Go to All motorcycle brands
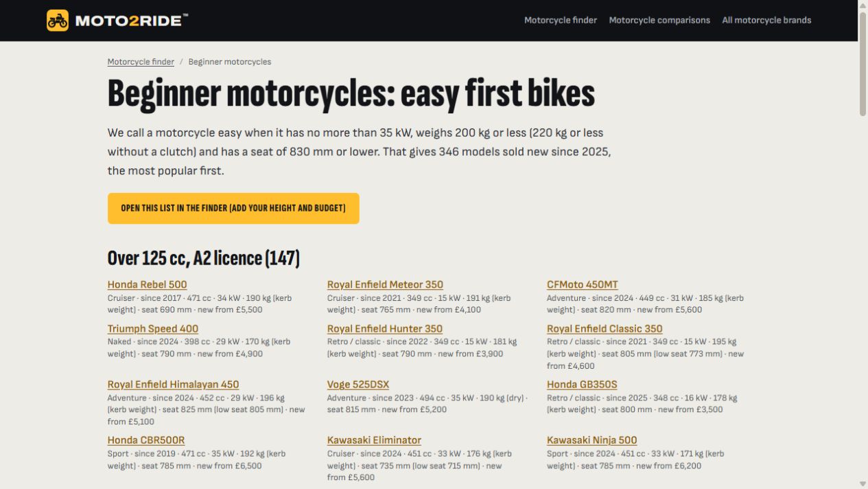The image size is (868, 489). (x=766, y=21)
